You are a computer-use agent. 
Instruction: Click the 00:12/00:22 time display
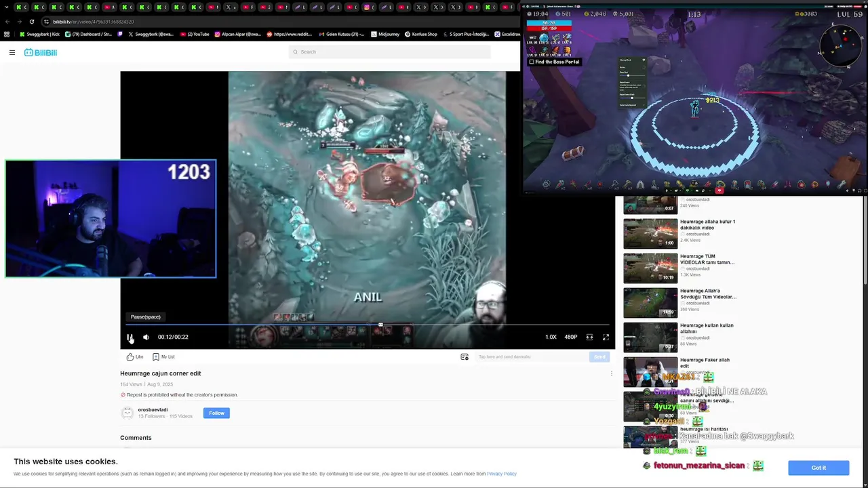[x=173, y=337]
